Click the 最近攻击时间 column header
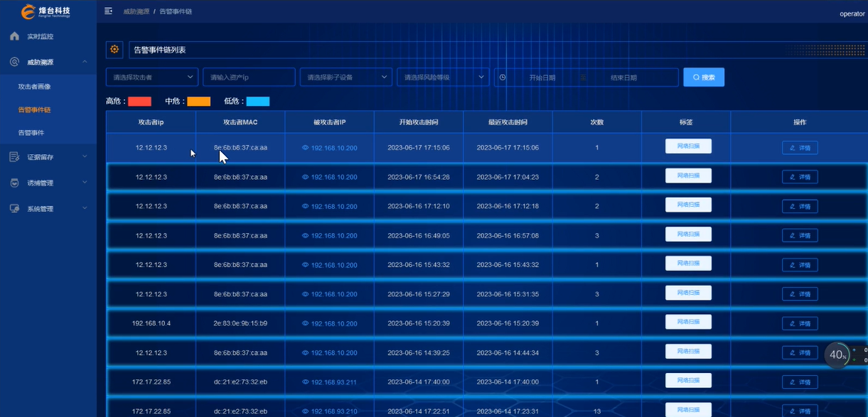868x417 pixels. coord(508,122)
